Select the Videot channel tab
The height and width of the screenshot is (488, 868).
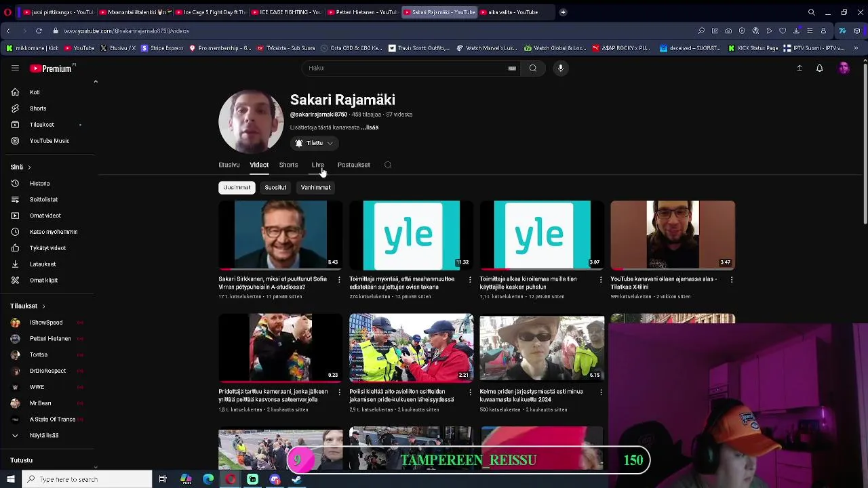coord(259,165)
